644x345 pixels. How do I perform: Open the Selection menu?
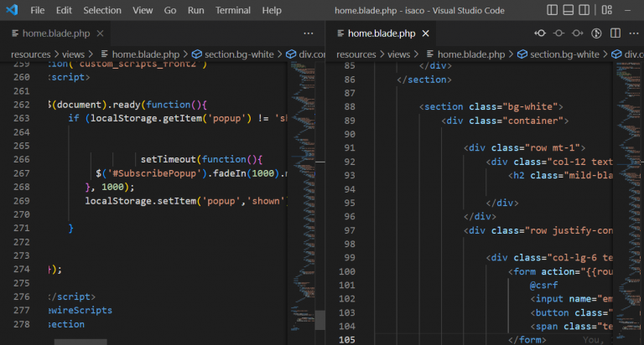point(102,10)
